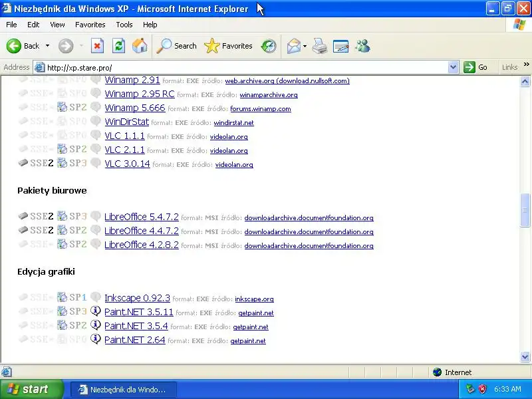Expand the Mail dropdown arrow

click(305, 46)
